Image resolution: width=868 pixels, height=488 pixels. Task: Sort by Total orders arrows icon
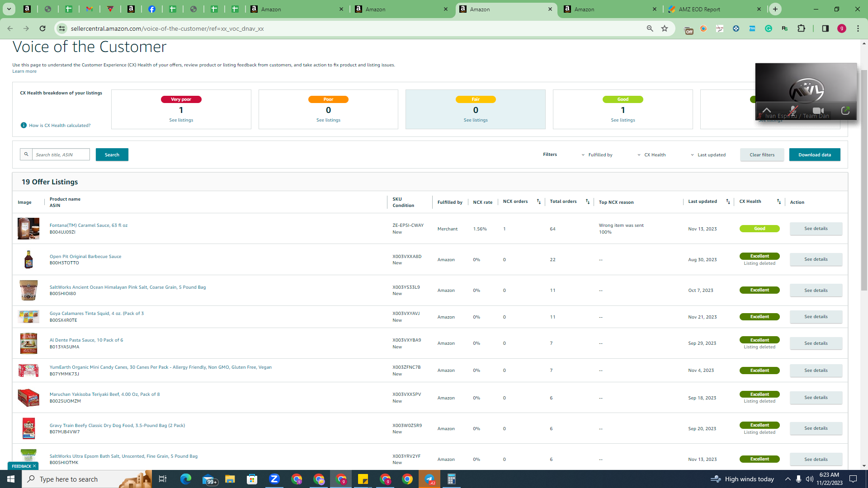tap(587, 202)
